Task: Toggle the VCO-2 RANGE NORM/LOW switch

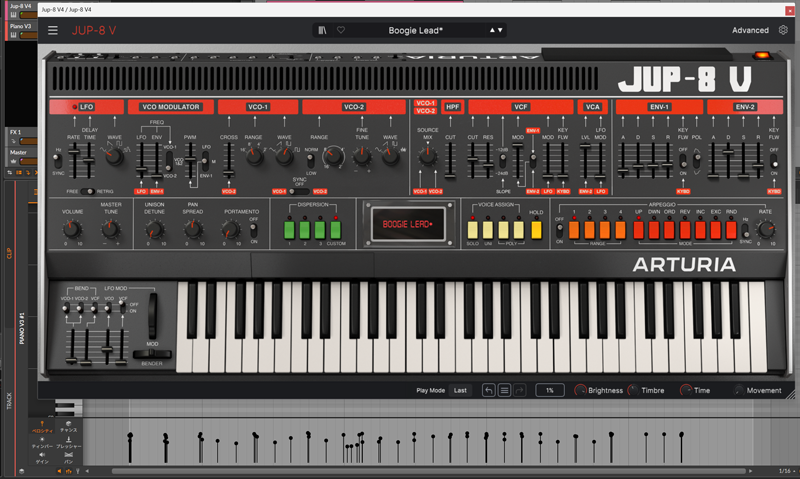Action: pos(310,160)
